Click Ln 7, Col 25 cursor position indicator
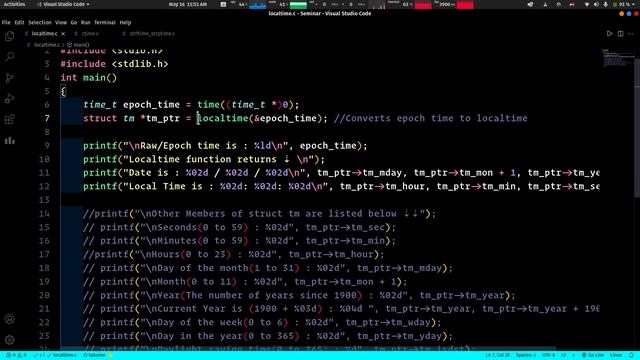Screen dimensions: 640x360 (x=497, y=355)
